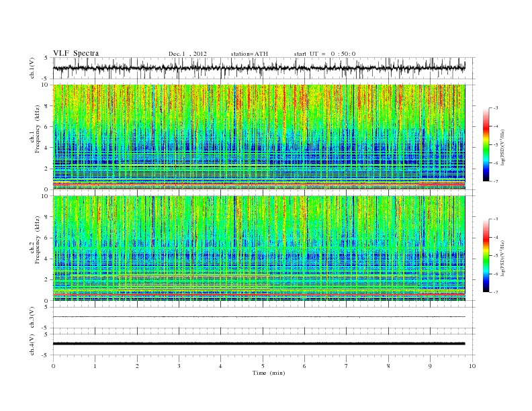
Task: Click time-axis tick label "10"
Action: pos(472,366)
